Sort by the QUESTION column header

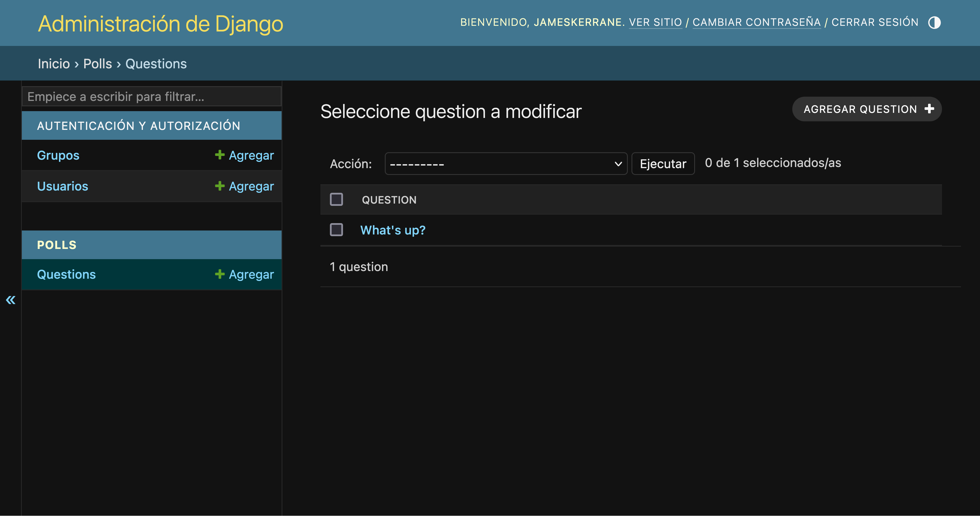pos(389,200)
